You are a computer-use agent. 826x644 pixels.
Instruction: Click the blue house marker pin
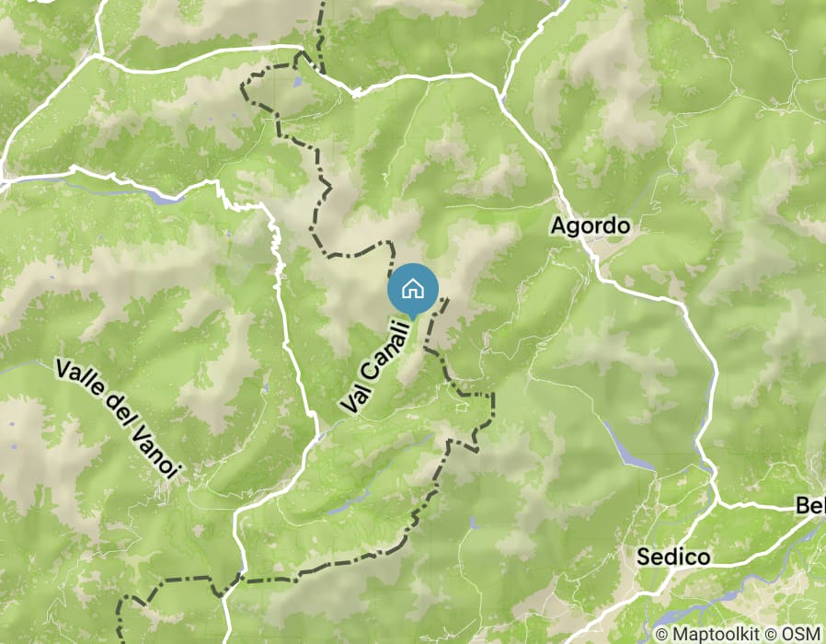[x=413, y=291]
